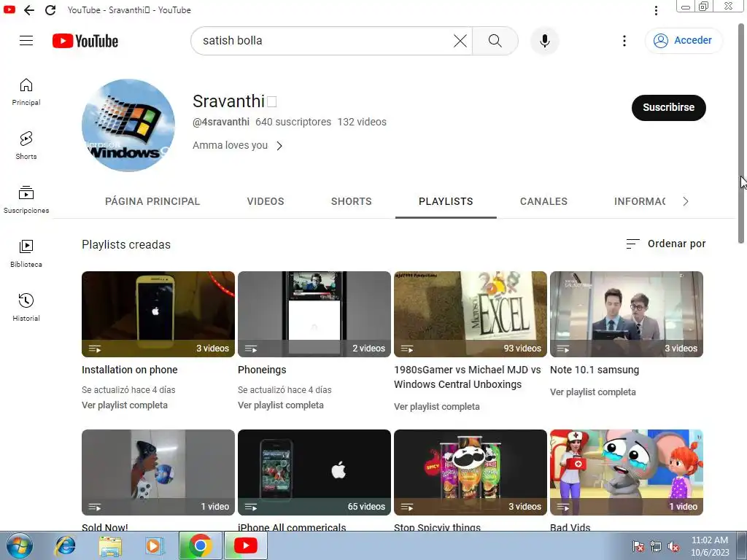Reload the page with refresh icon
The image size is (747, 560).
[50, 10]
